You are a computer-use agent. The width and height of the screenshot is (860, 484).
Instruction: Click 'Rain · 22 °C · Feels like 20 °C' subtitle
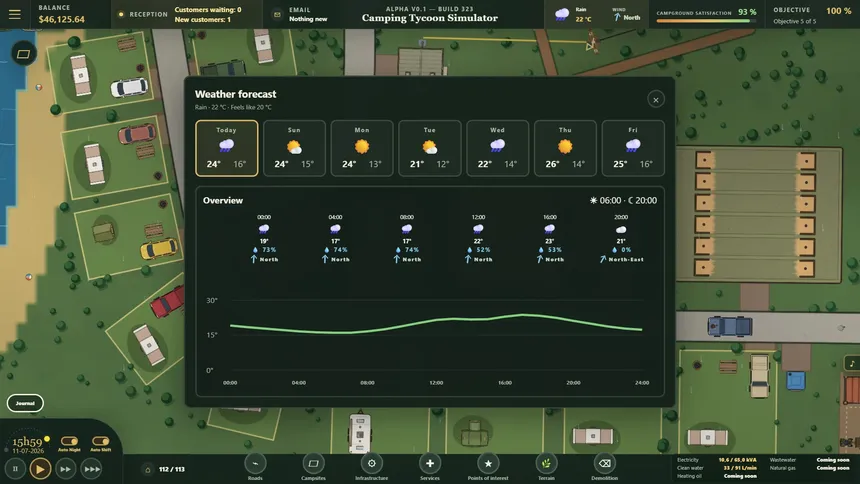pos(233,108)
